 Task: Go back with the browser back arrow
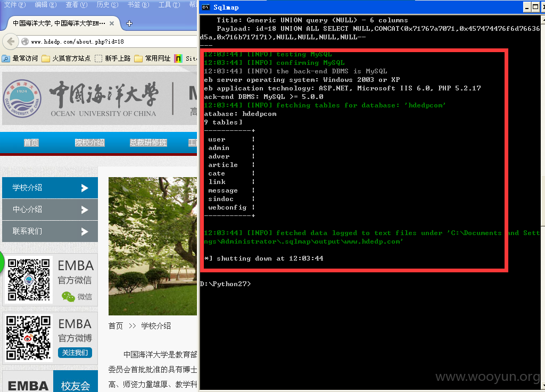11,41
